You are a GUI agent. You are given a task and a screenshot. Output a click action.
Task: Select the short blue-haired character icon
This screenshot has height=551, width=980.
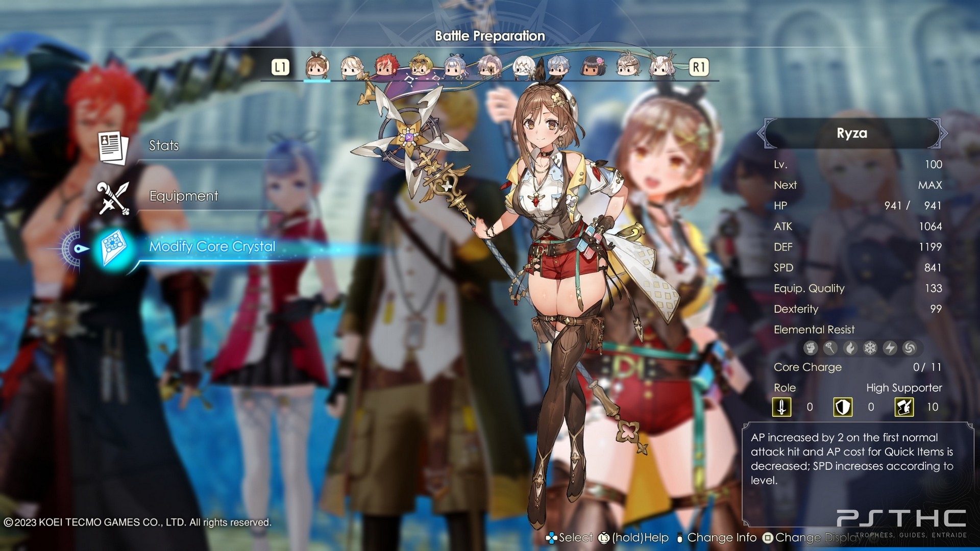coord(558,66)
